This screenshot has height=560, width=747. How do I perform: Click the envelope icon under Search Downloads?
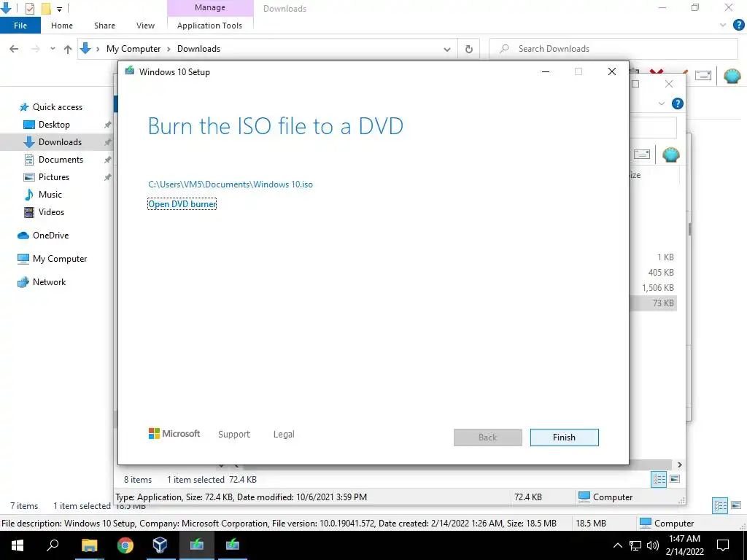[703, 76]
